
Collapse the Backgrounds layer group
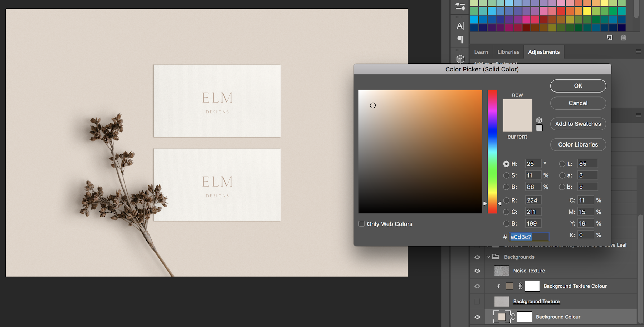point(488,257)
